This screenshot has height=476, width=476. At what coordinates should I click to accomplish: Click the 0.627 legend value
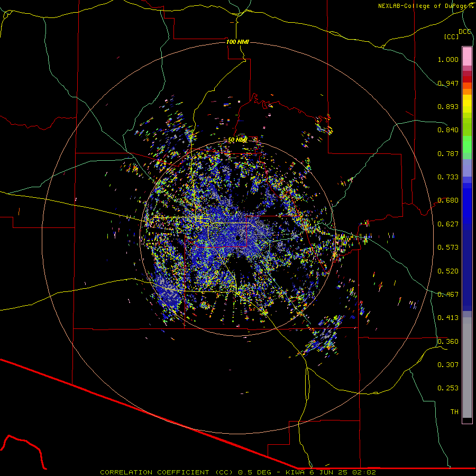point(448,224)
